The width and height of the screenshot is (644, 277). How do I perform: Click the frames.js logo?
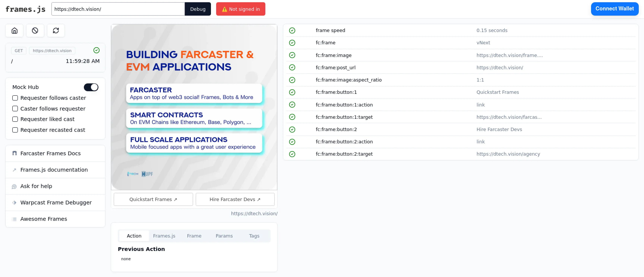tap(26, 9)
